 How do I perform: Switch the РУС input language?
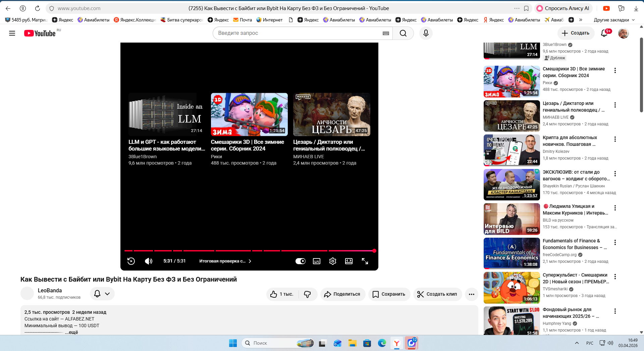[590, 343]
